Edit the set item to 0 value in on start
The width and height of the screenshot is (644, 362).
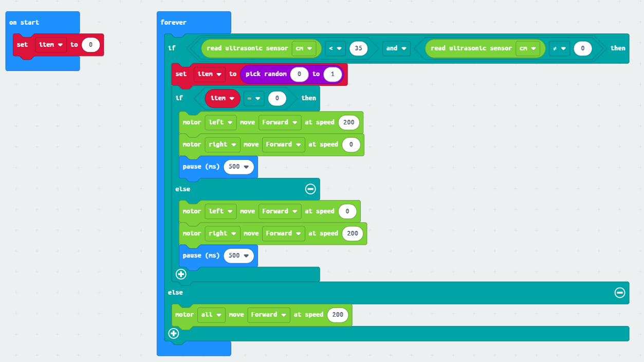90,45
